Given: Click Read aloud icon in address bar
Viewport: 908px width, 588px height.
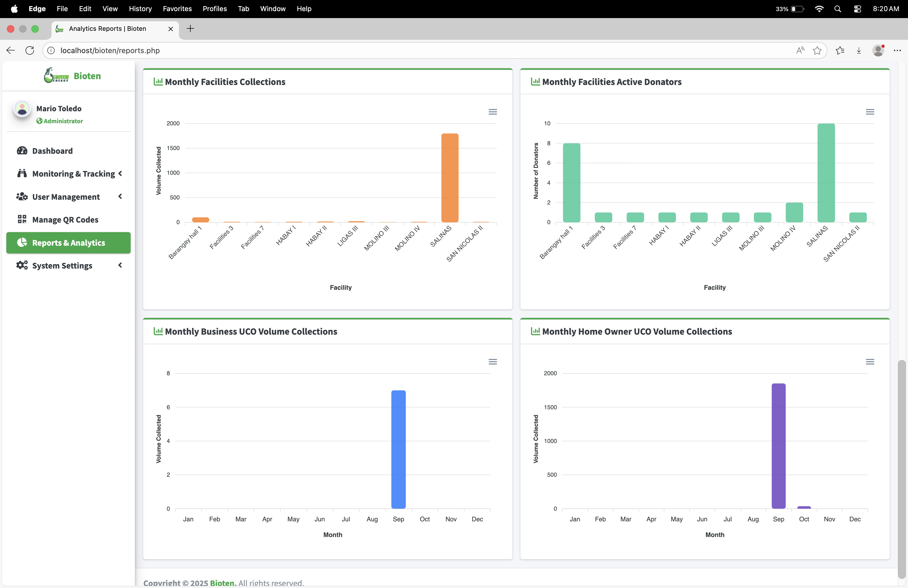Looking at the screenshot, I should pos(800,50).
